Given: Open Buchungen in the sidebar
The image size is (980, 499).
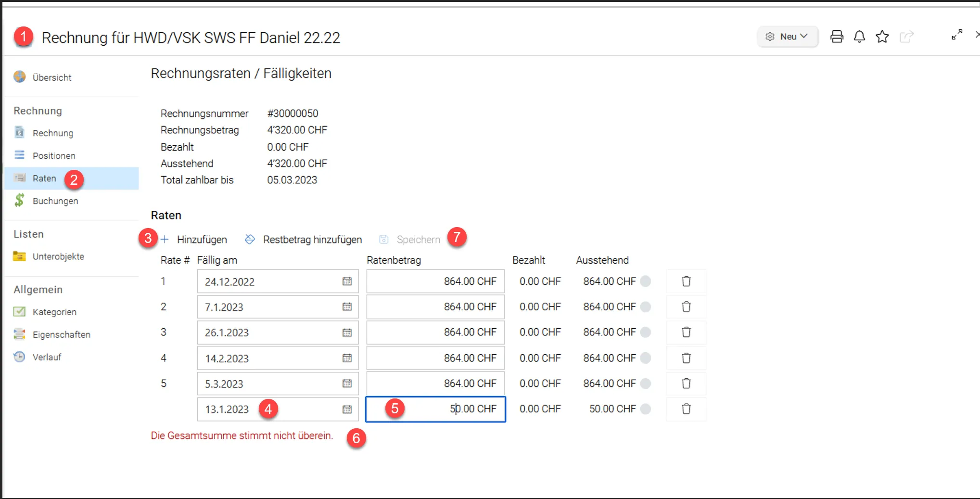Looking at the screenshot, I should 55,201.
